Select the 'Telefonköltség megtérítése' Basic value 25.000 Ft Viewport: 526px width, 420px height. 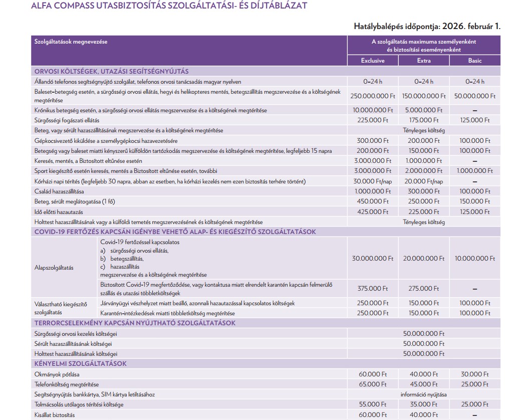point(474,384)
